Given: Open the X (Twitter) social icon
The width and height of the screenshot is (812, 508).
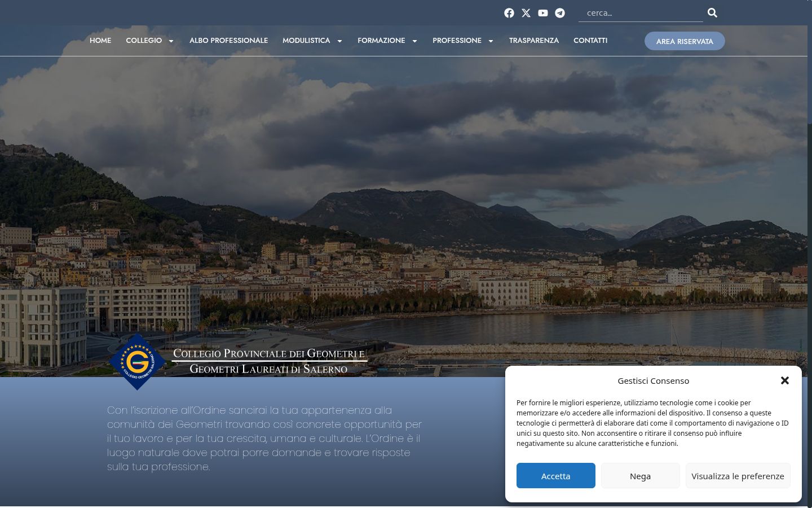Looking at the screenshot, I should [526, 13].
